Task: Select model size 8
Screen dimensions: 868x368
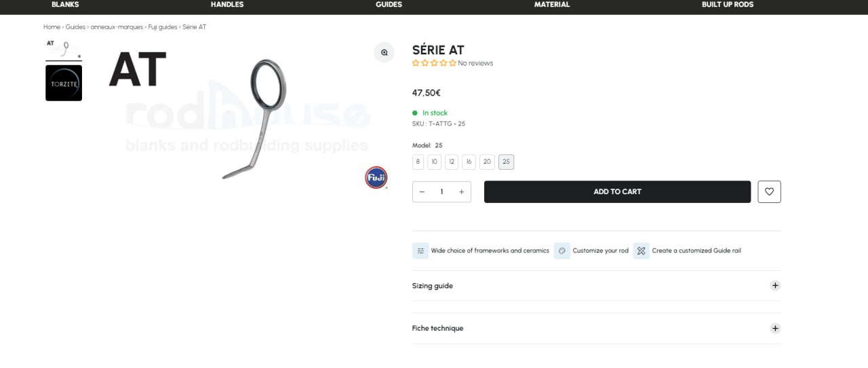Action: point(418,162)
